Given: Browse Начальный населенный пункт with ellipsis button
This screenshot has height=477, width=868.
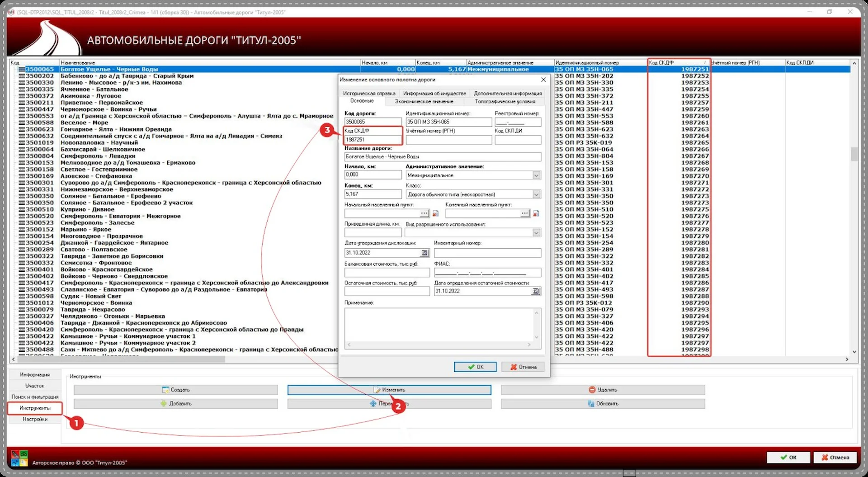Looking at the screenshot, I should coord(424,213).
